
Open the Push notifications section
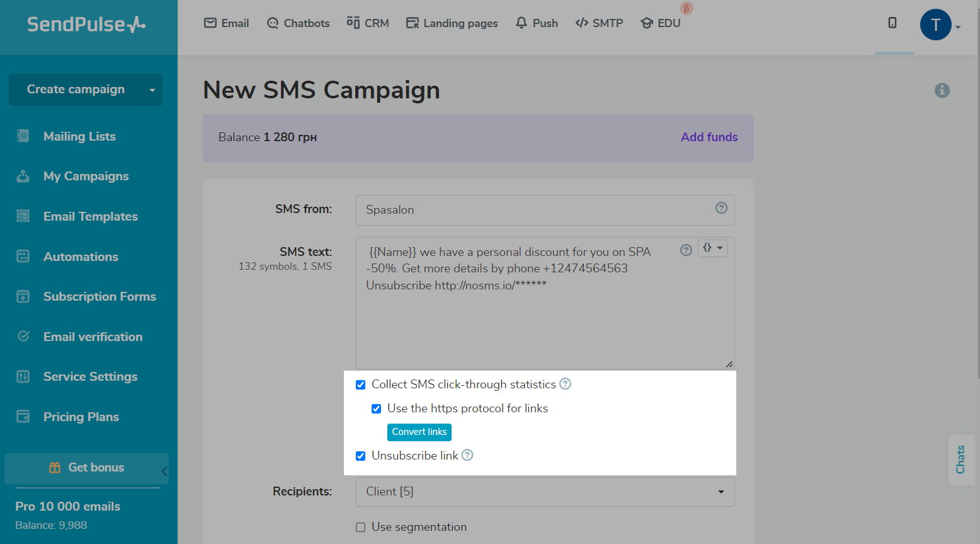(x=521, y=23)
